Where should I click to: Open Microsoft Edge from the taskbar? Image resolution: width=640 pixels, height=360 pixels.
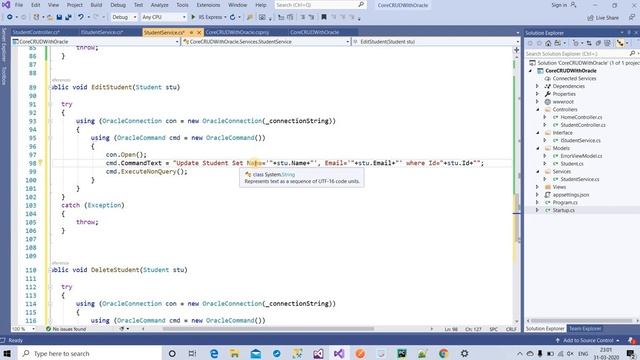214,353
